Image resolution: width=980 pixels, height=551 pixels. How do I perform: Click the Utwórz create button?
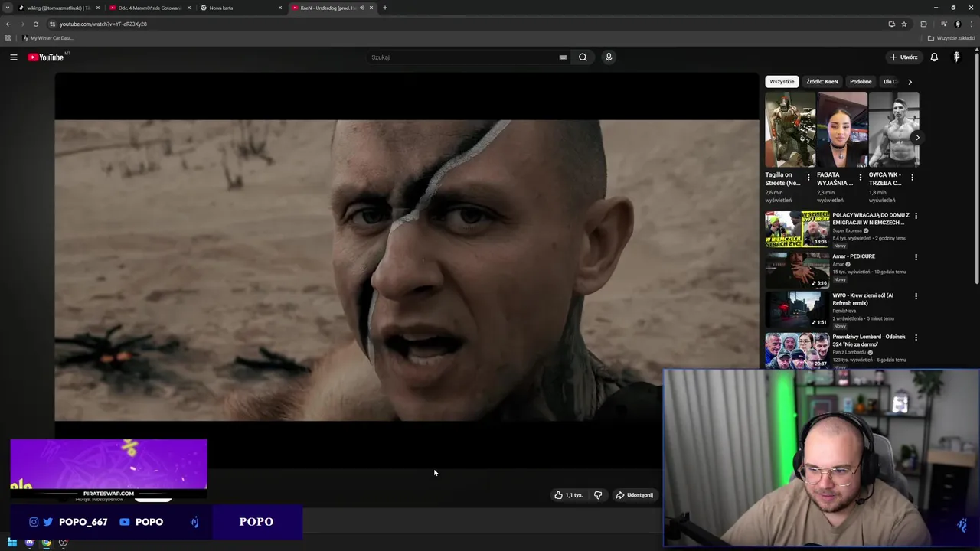click(x=903, y=57)
